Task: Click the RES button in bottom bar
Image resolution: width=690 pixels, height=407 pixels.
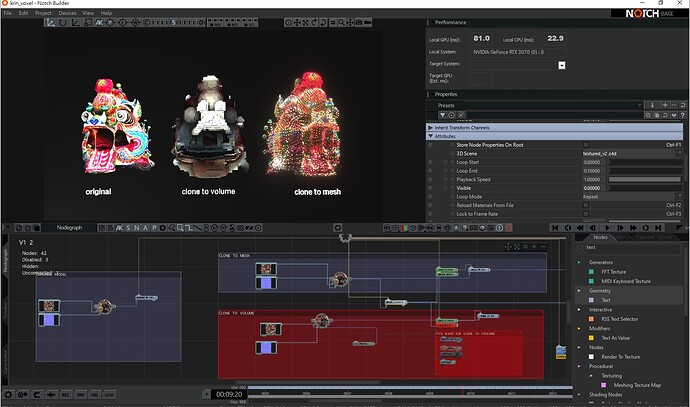Action: tap(66, 395)
